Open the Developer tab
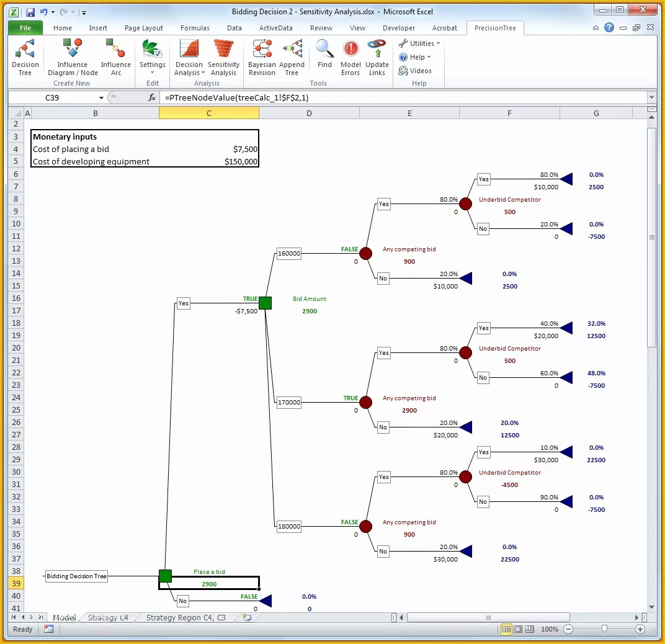 pyautogui.click(x=399, y=28)
